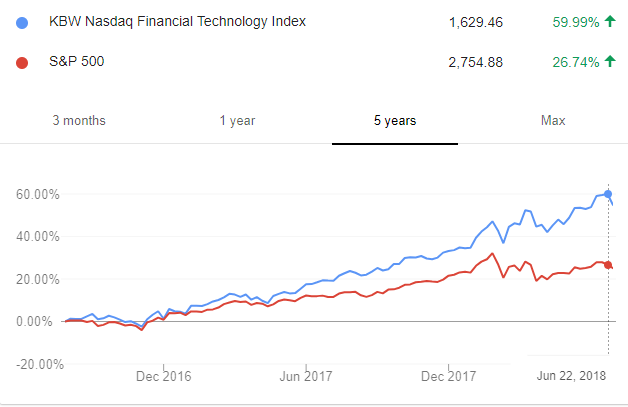Show the Max time range

tap(553, 121)
